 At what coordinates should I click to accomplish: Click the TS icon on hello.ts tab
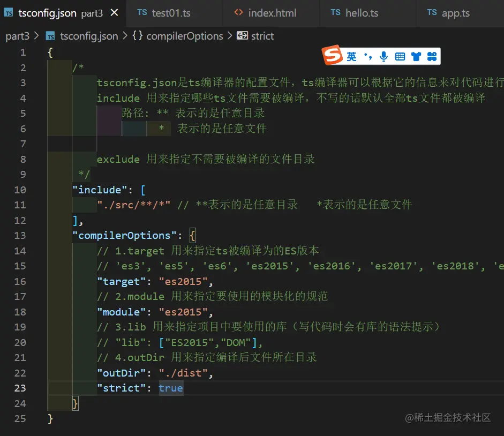click(x=336, y=12)
